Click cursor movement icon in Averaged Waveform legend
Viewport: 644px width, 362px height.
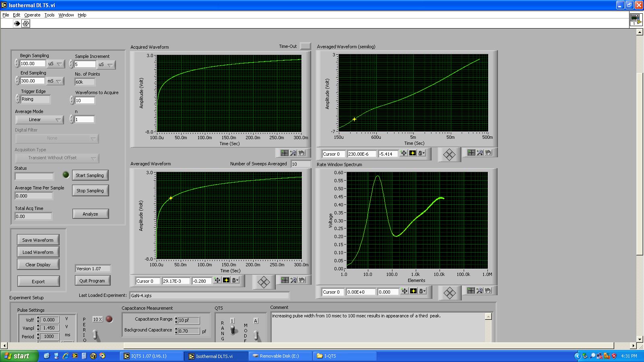[217, 280]
